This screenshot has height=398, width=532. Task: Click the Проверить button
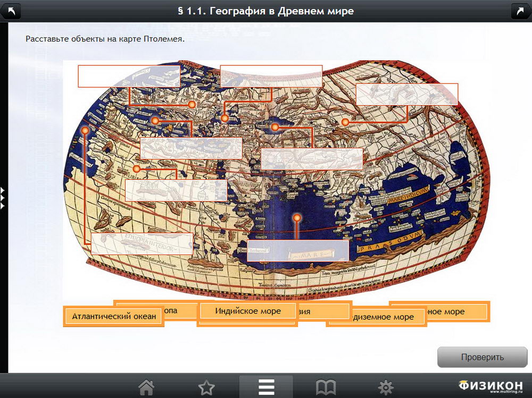tap(482, 357)
